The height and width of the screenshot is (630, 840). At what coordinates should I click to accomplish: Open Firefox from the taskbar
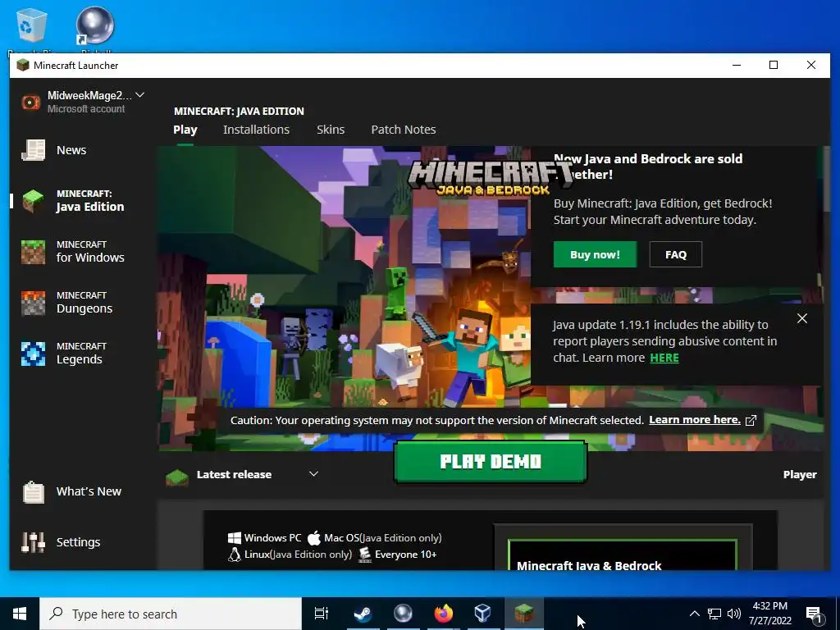(x=443, y=614)
